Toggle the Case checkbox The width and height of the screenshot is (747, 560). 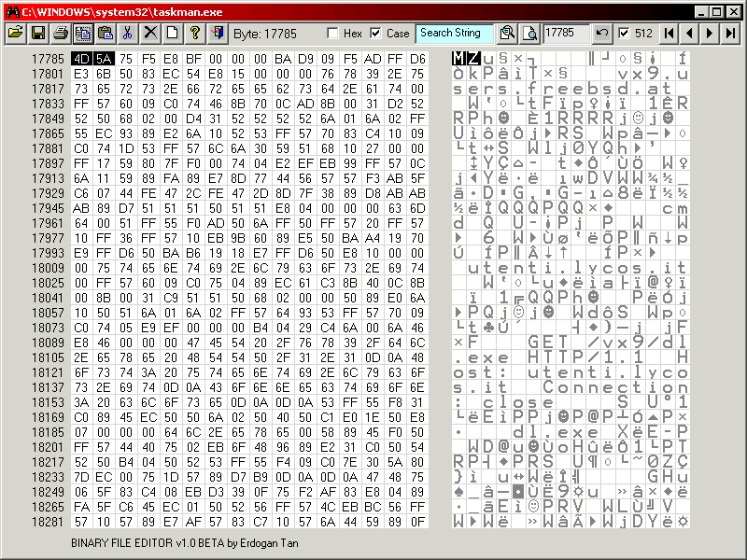pos(375,34)
